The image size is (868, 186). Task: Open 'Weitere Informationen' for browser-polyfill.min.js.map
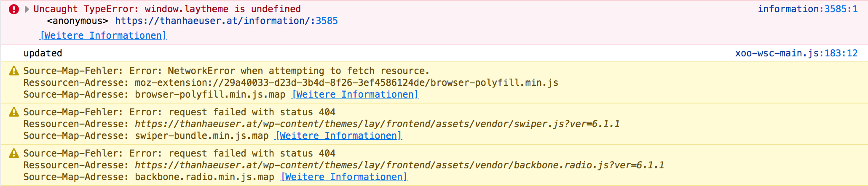355,94
